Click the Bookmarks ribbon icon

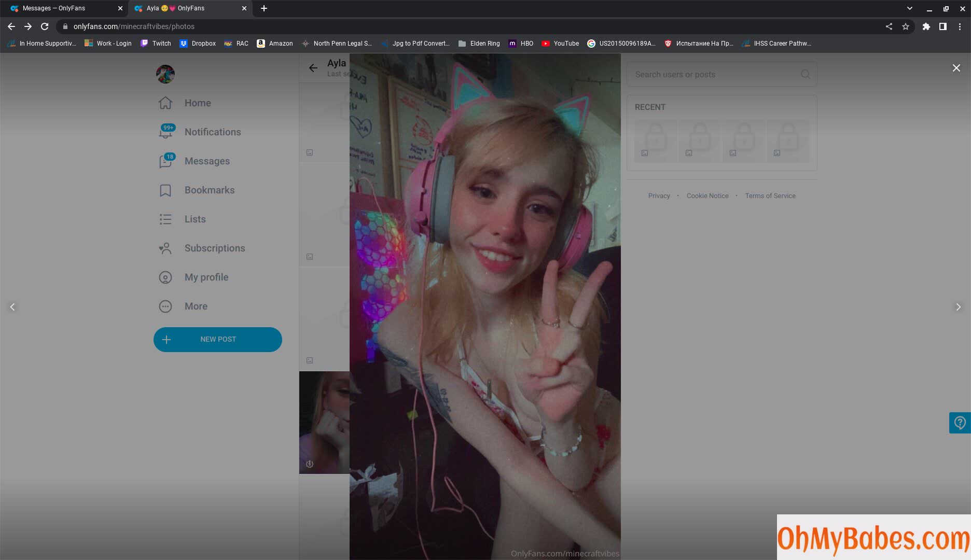click(165, 190)
